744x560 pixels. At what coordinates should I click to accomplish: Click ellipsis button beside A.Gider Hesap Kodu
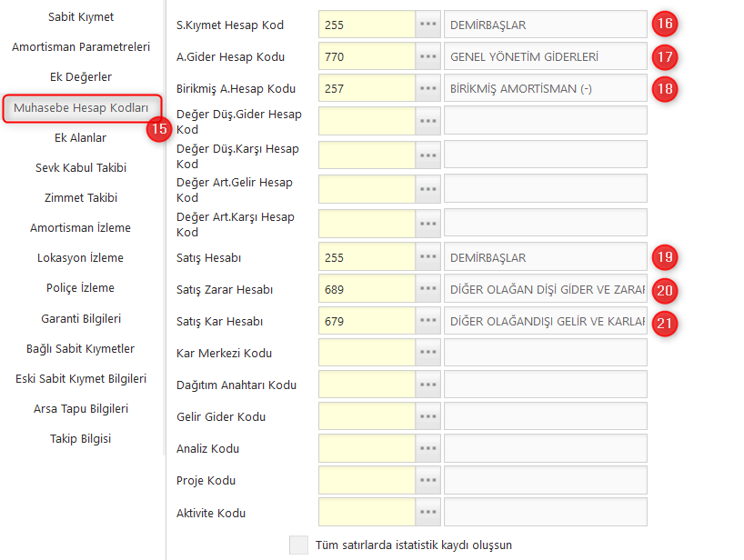tap(427, 56)
